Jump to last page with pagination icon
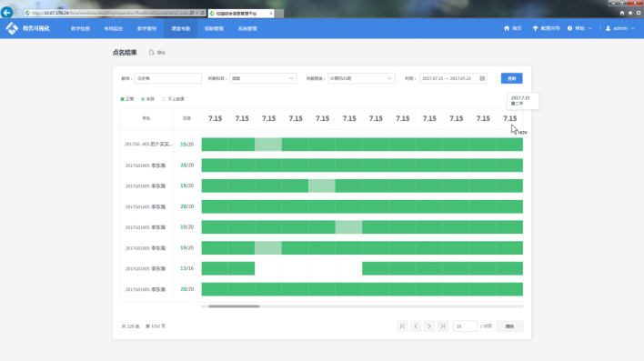This screenshot has width=644, height=361. pos(442,326)
